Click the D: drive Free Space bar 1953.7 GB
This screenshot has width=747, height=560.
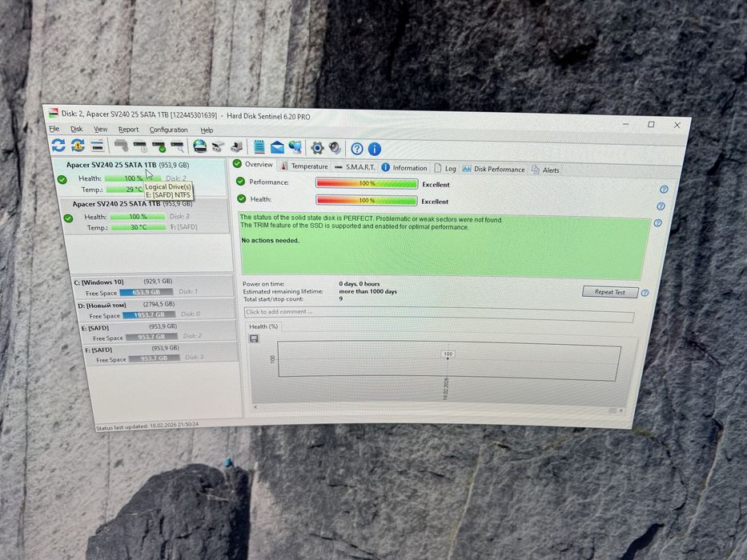pyautogui.click(x=149, y=314)
